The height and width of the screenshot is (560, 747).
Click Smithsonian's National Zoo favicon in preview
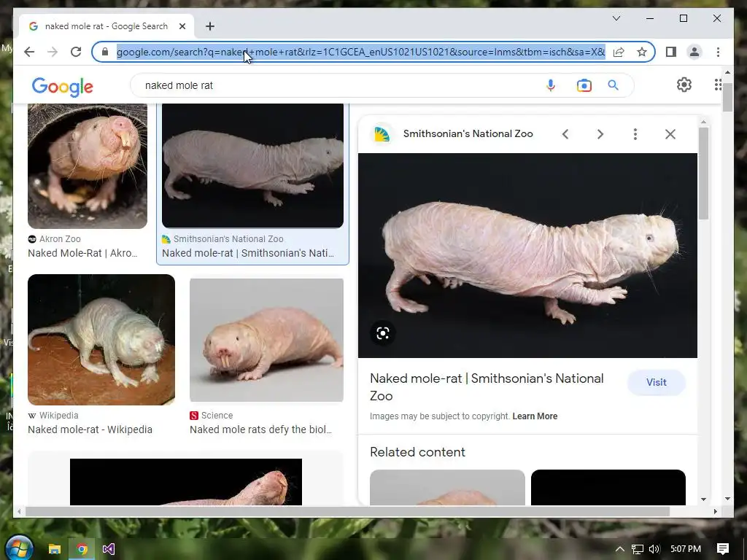[x=382, y=134]
